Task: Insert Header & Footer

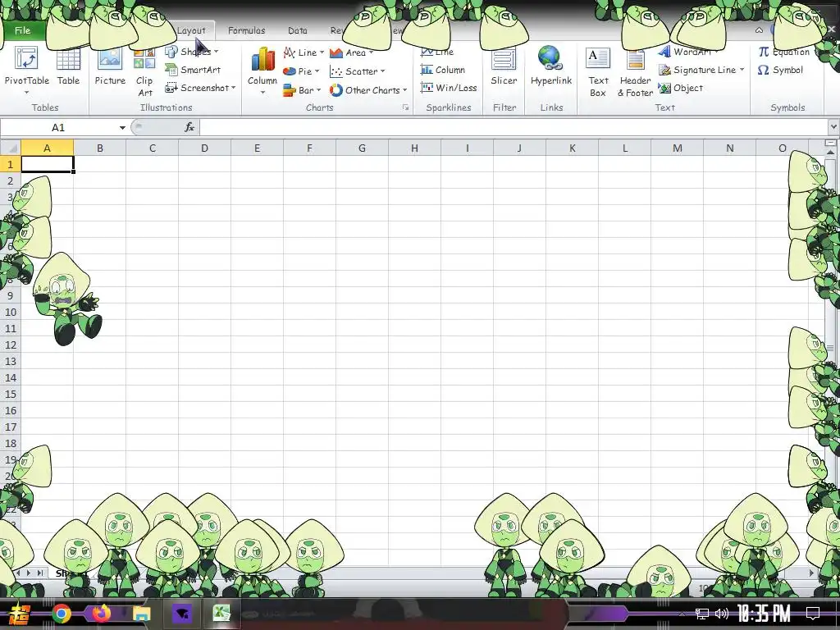Action: 636,72
